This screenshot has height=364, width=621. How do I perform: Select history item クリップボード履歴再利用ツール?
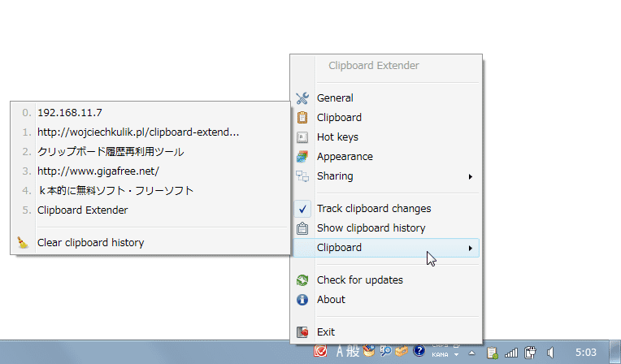pos(150,152)
